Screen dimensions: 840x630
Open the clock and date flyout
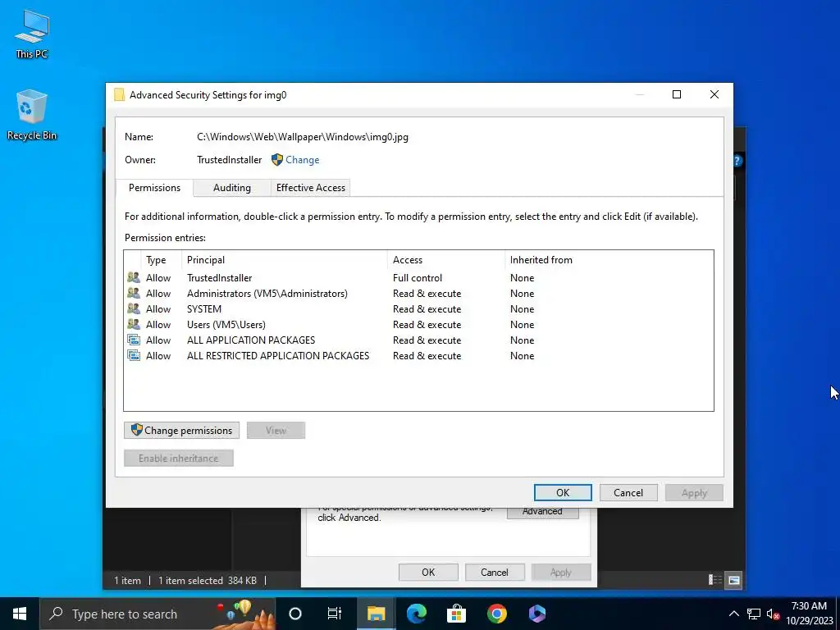pyautogui.click(x=809, y=614)
